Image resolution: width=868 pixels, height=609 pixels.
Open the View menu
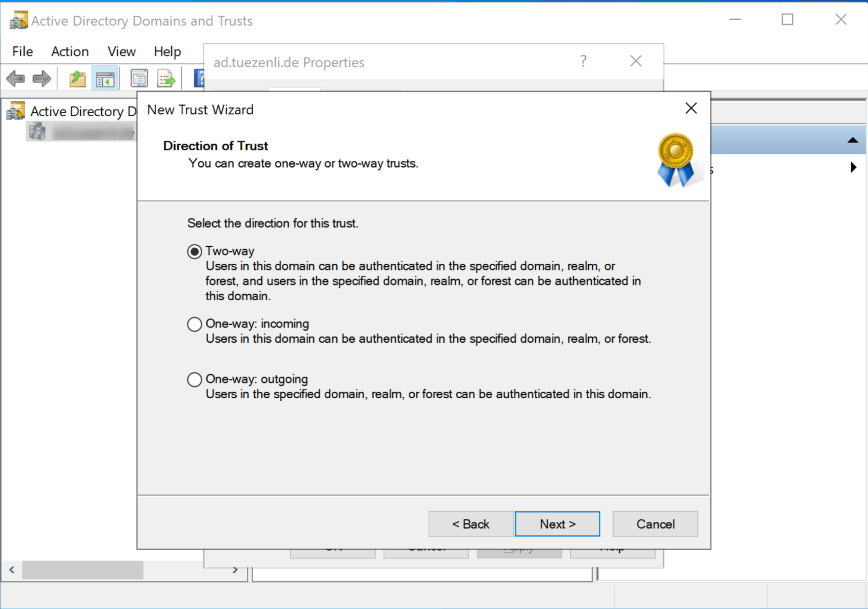[121, 52]
